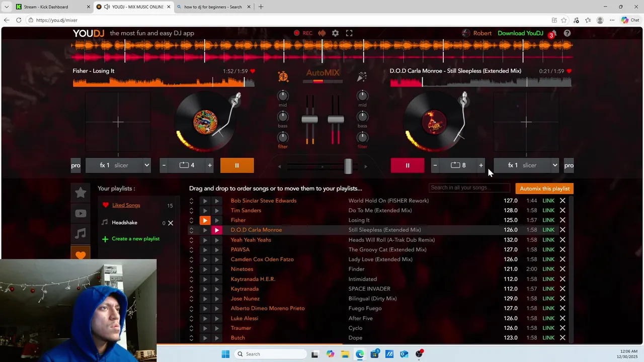Viewport: 644px width, 362px height.
Task: Adjust the right deck filter knob
Action: click(x=362, y=137)
